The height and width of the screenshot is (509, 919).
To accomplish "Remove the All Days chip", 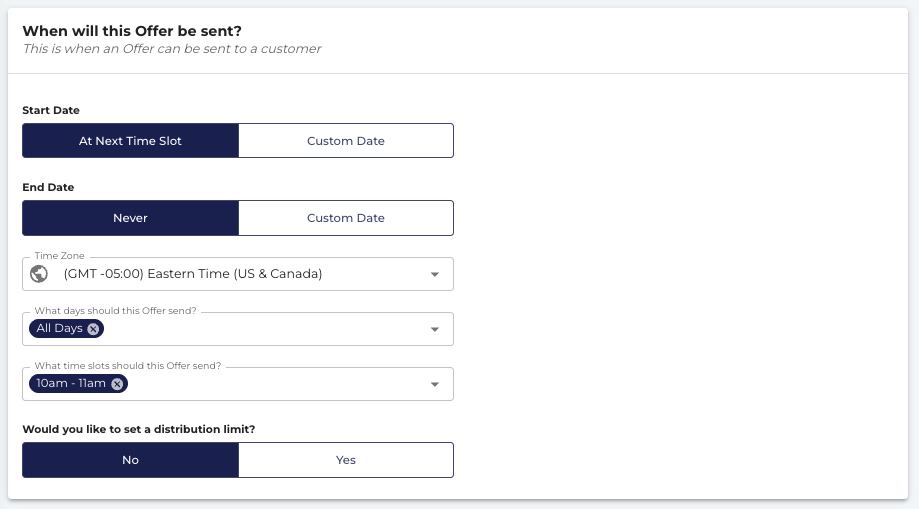I will coord(93,329).
